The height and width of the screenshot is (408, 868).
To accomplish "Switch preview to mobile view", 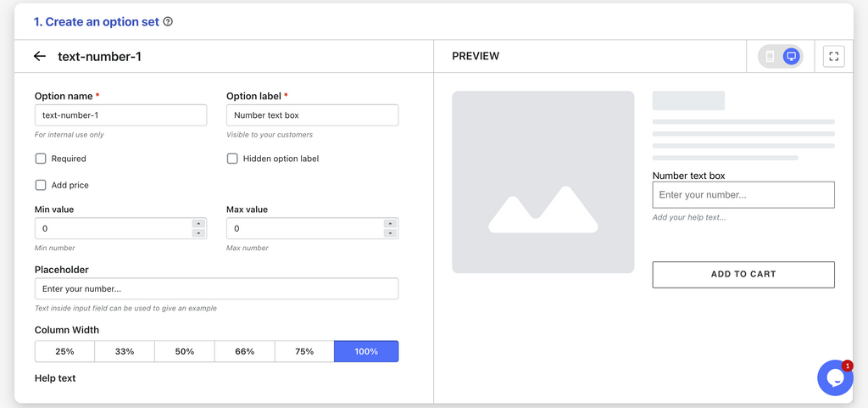I will (770, 57).
